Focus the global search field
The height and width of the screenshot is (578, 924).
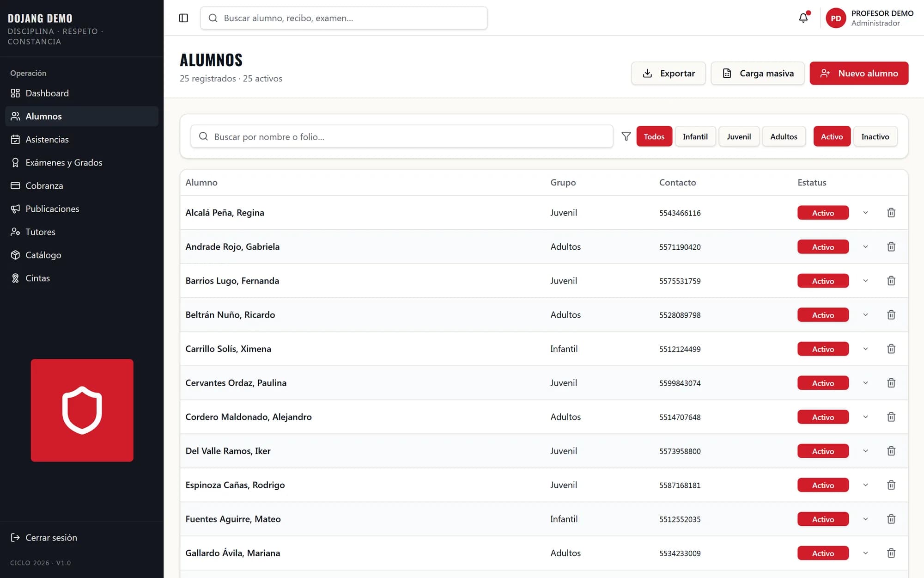pos(344,18)
